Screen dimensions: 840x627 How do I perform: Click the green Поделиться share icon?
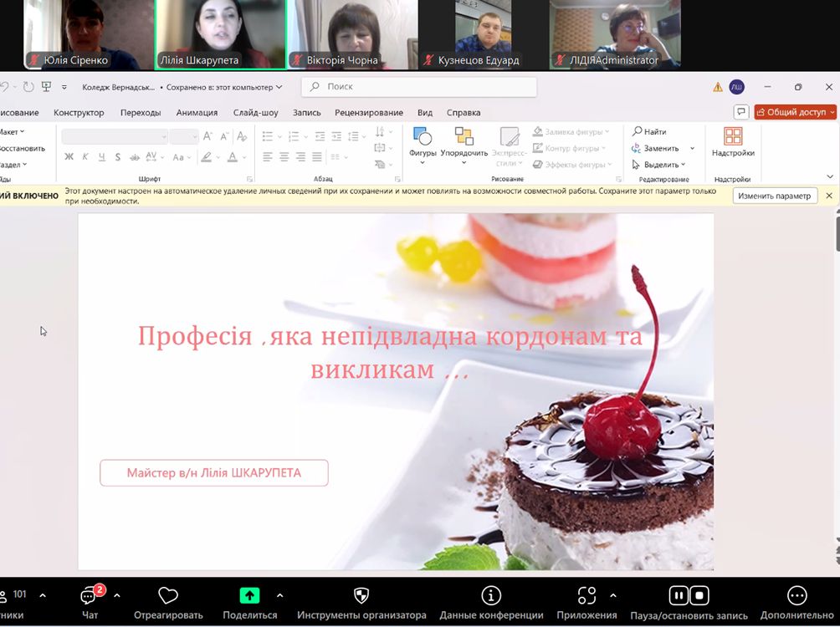(249, 596)
